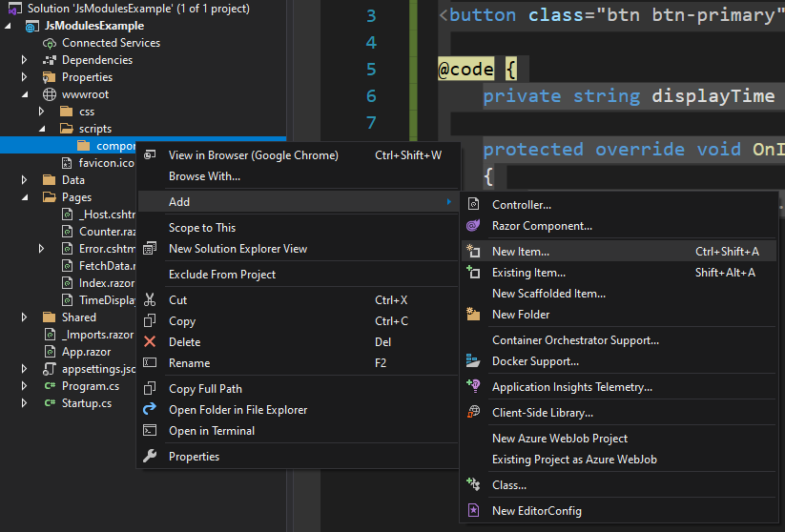Click the Connected Services icon
The image size is (785, 532).
pos(49,43)
